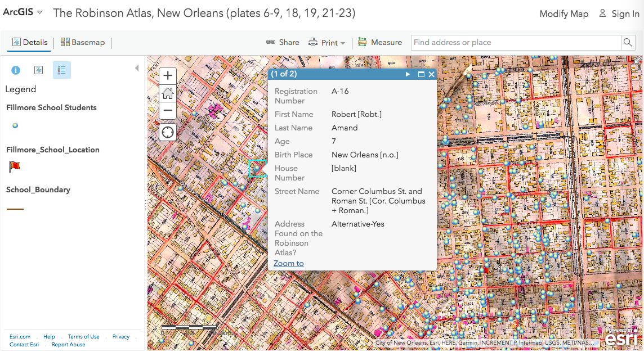Click the highlighted selected student point
644x352 pixels.
point(257,168)
